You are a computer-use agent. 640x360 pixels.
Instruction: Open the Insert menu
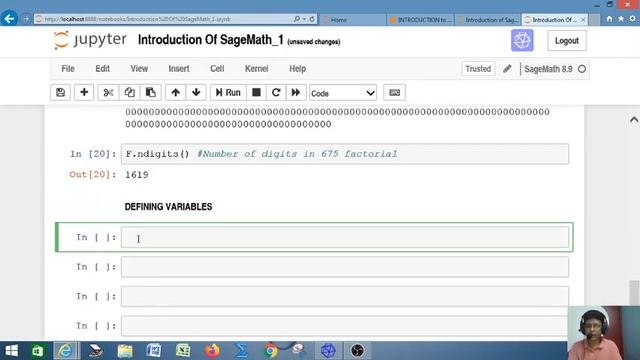pos(179,69)
